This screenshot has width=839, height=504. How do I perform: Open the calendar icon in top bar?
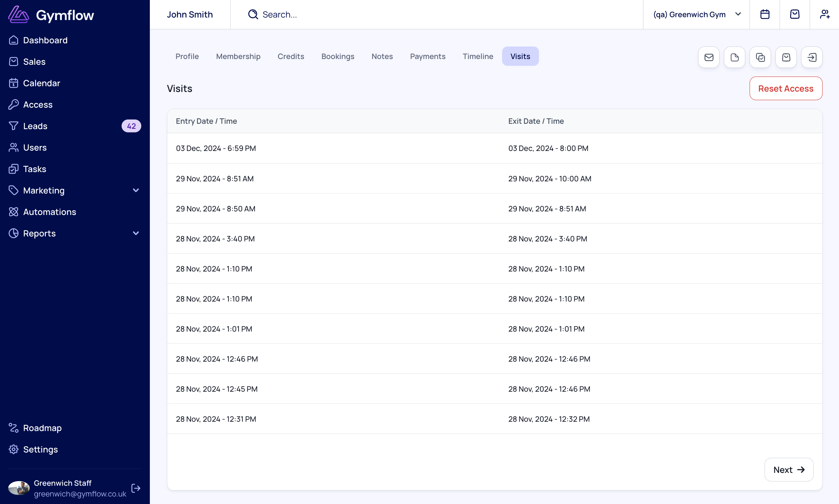[765, 14]
